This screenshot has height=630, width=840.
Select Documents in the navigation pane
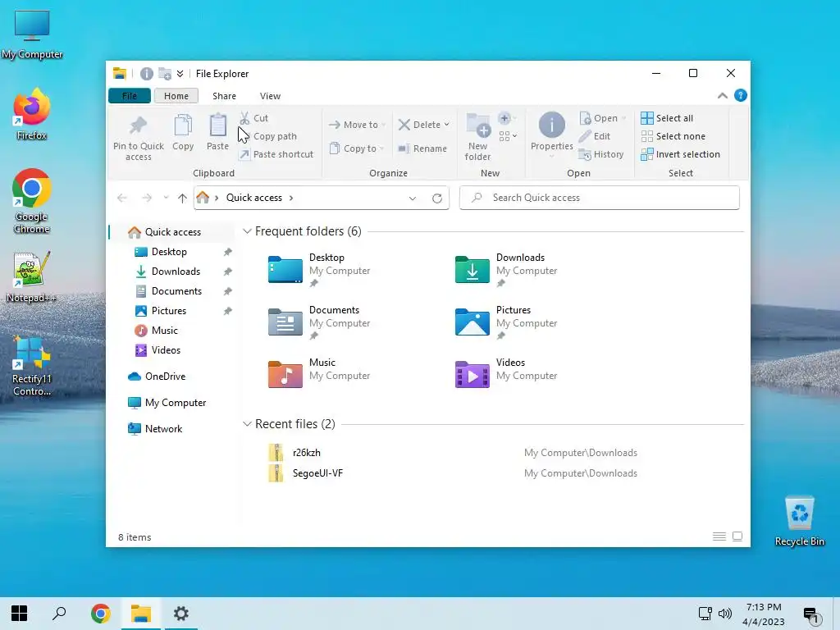176,291
